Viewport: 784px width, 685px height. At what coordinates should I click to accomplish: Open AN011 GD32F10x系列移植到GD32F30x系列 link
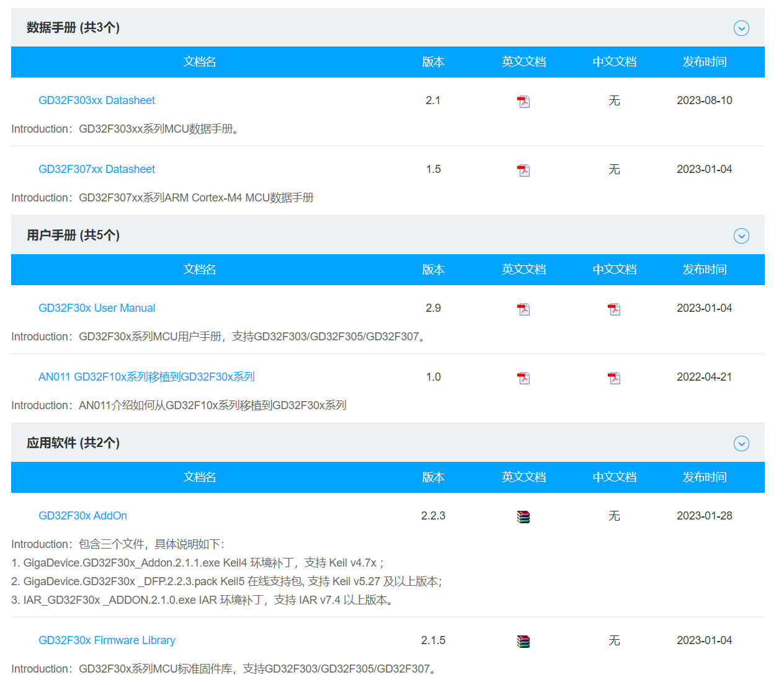pos(146,377)
